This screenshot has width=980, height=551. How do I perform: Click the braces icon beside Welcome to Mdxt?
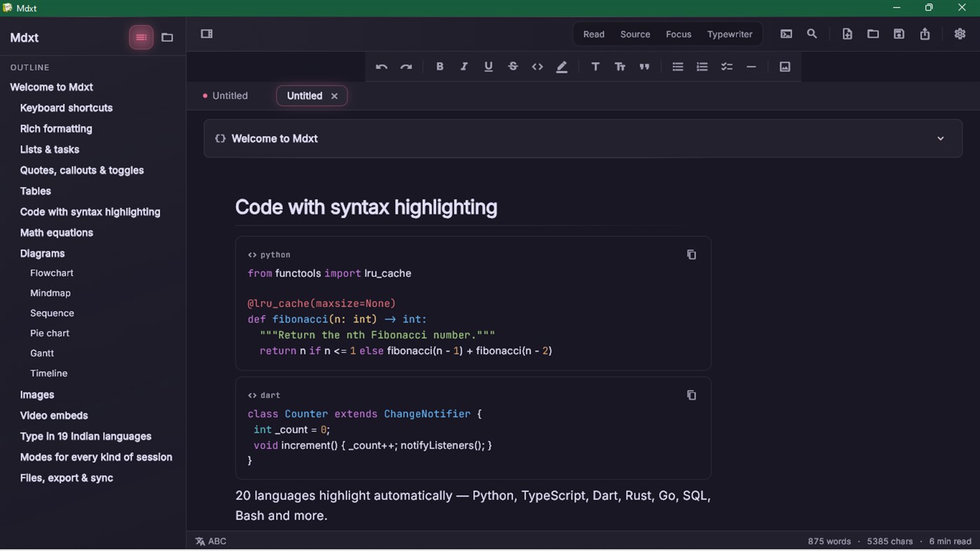click(x=220, y=139)
